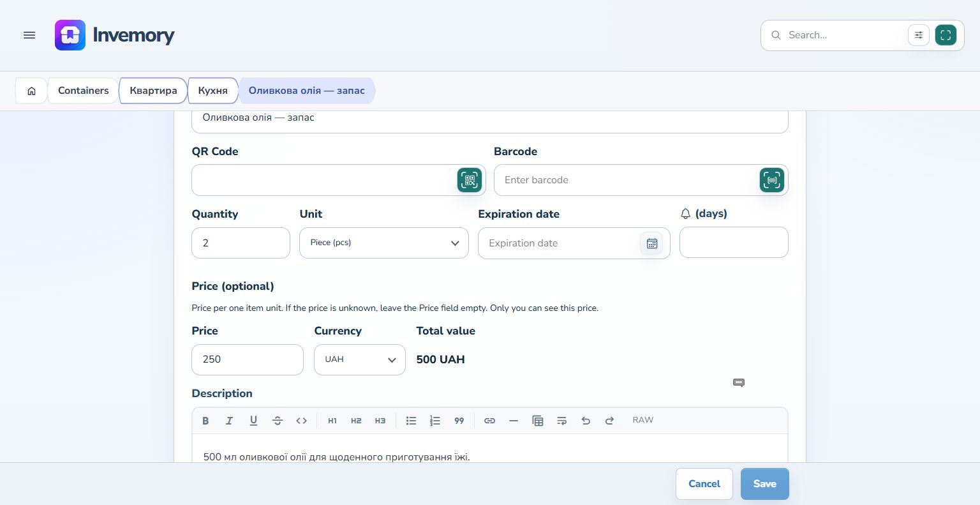Redo the last description edit
Viewport: 980px width, 505px height.
coord(609,421)
